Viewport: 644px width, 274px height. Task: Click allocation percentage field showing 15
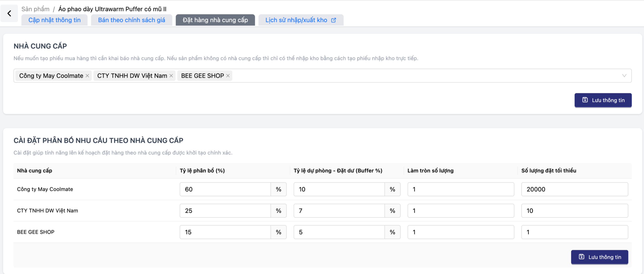pos(225,232)
